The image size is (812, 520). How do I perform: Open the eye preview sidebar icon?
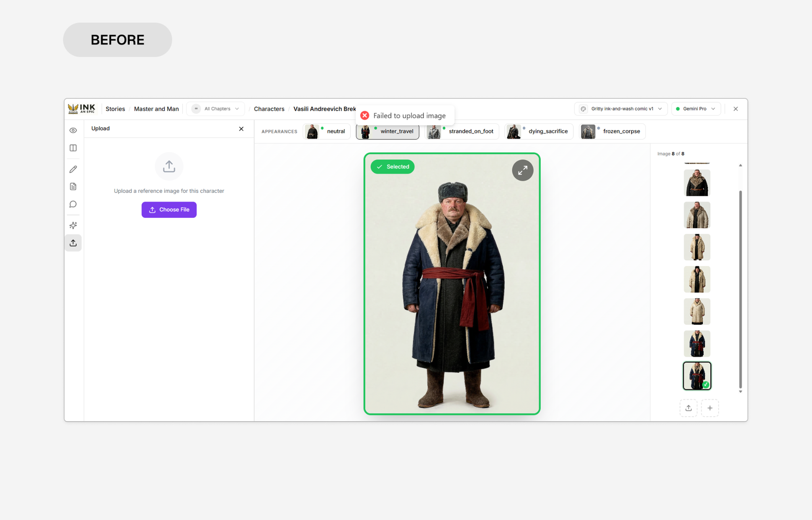point(73,130)
